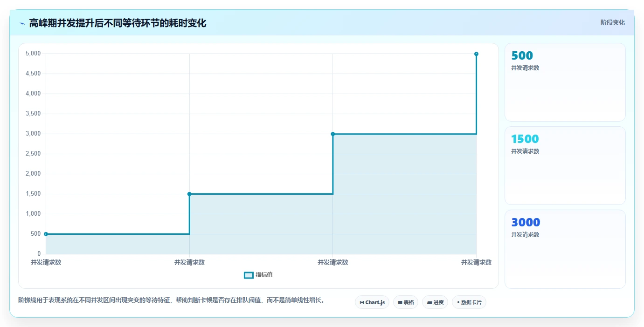
Task: Click the 阶段变化 label in header
Action: click(x=612, y=22)
